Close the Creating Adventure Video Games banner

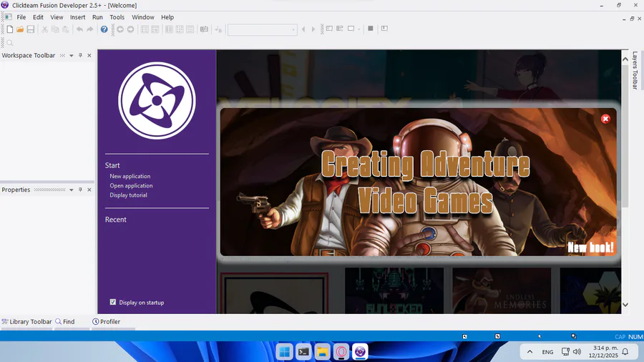[x=605, y=119]
